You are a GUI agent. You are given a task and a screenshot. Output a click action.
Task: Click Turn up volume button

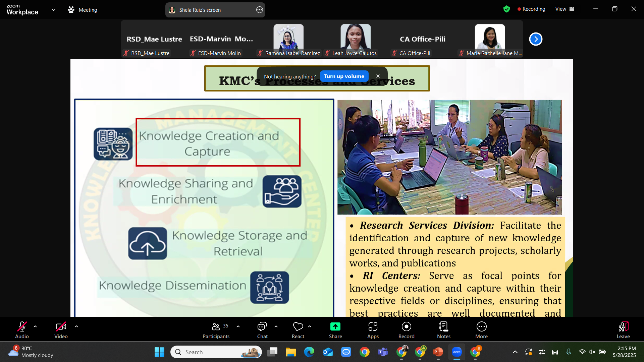coord(344,76)
